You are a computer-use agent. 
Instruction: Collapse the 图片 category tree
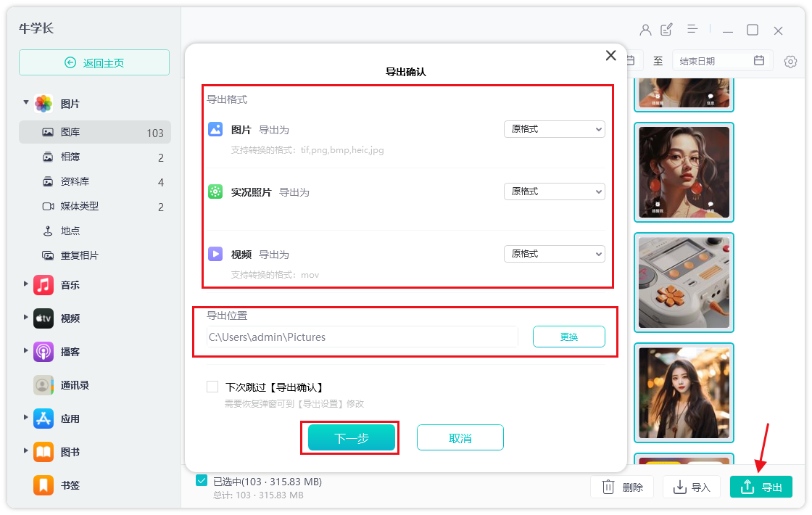(26, 103)
